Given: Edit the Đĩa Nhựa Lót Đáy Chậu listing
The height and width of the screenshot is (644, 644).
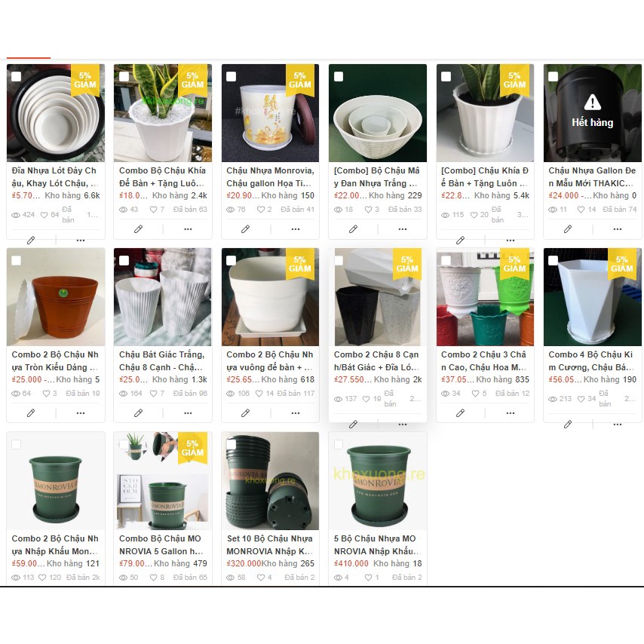Looking at the screenshot, I should [31, 241].
